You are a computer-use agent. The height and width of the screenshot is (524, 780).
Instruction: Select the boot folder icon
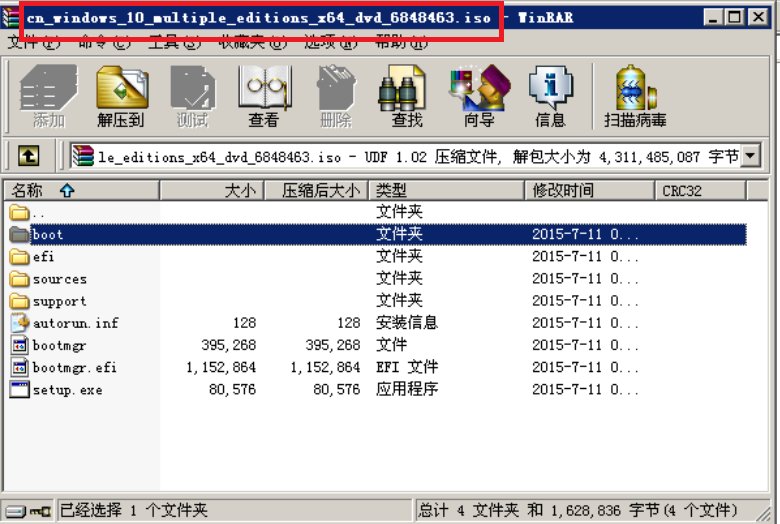[19, 234]
